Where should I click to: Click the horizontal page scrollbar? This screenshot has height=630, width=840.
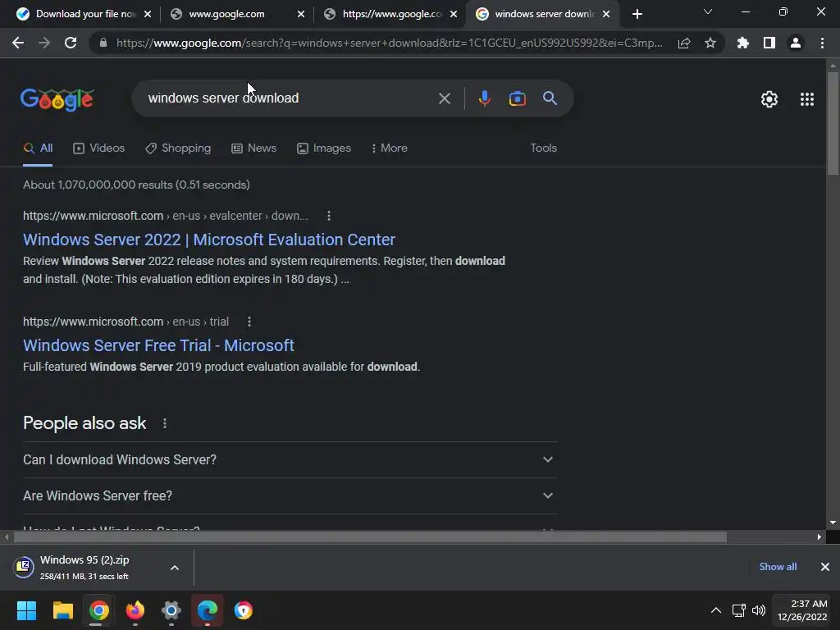point(370,536)
